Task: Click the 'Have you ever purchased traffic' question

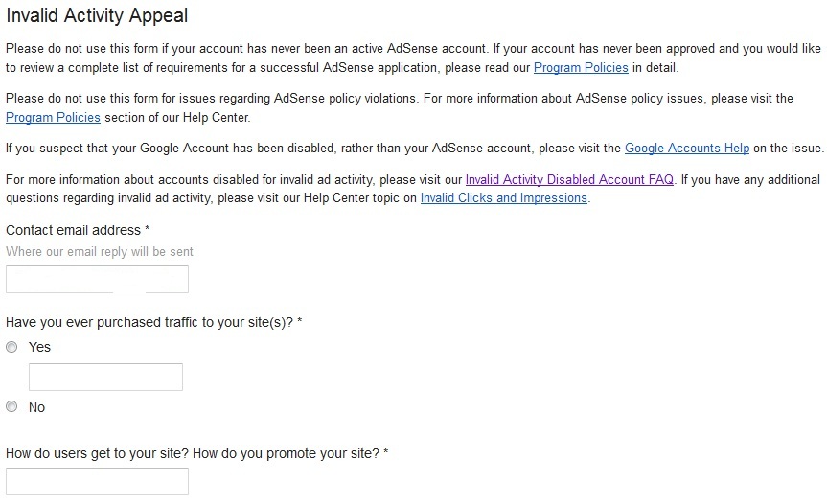Action: coord(153,323)
